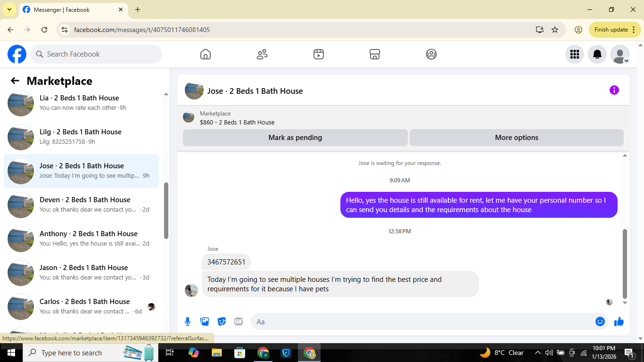The height and width of the screenshot is (362, 644).
Task: Click install app icon in address bar
Action: coord(540,30)
